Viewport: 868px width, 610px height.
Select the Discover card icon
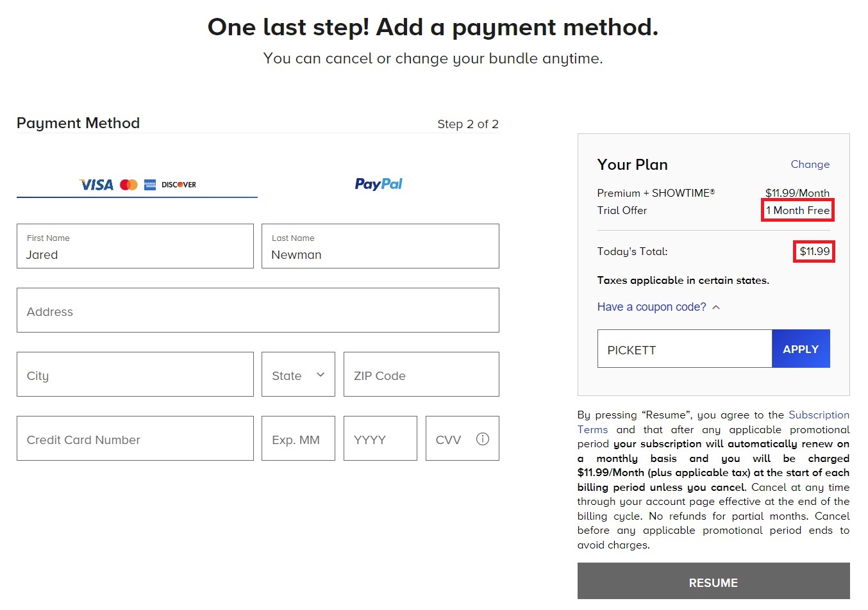(178, 185)
